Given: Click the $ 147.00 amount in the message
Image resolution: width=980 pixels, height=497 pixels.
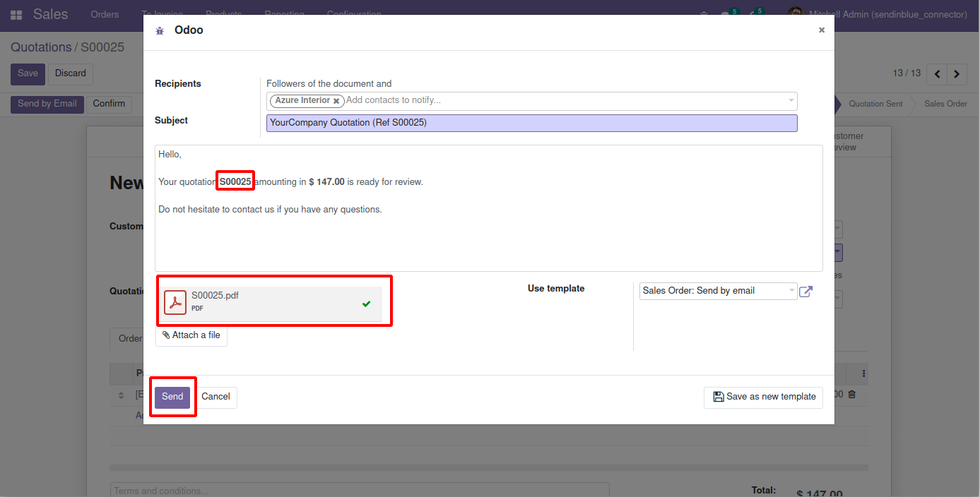Looking at the screenshot, I should (326, 182).
